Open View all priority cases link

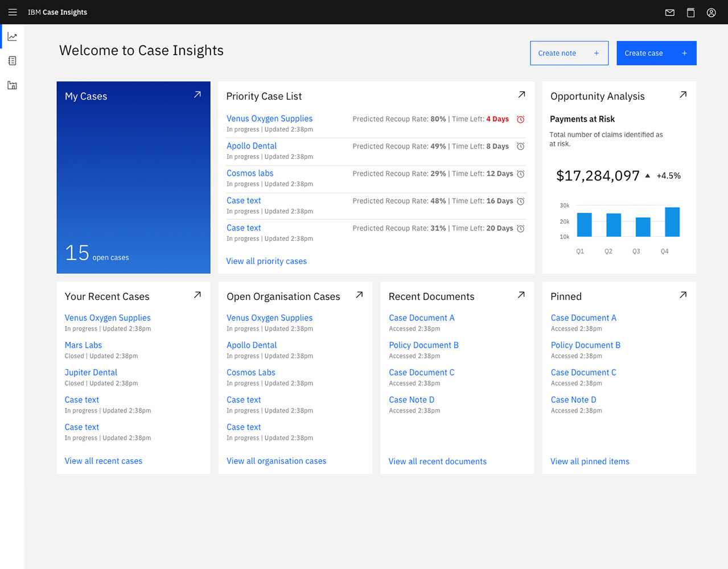point(266,261)
